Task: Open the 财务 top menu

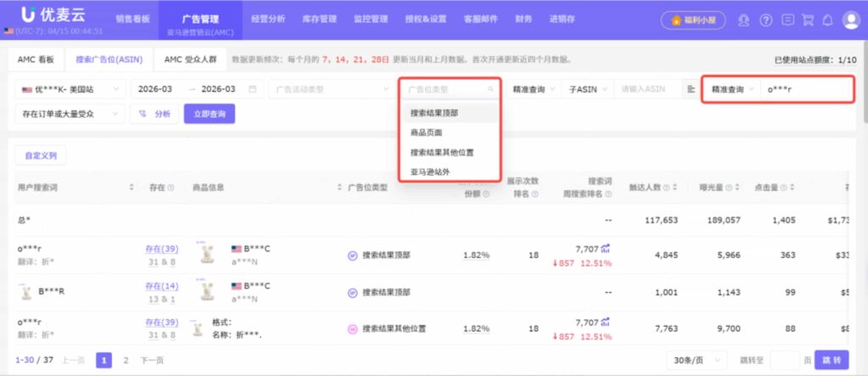Action: (x=523, y=19)
